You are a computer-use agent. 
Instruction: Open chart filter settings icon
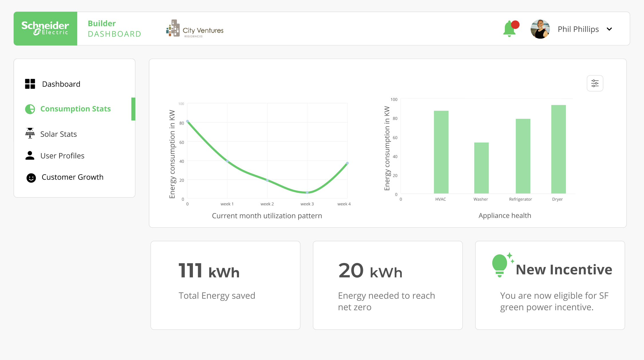tap(595, 83)
